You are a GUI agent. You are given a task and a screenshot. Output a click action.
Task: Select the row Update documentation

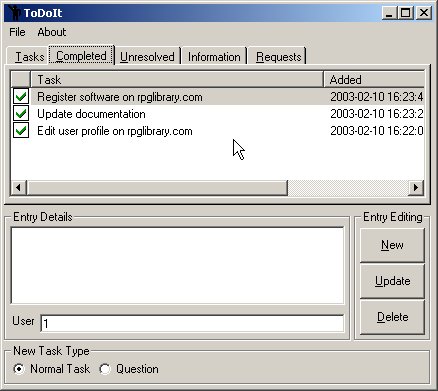tap(217, 114)
